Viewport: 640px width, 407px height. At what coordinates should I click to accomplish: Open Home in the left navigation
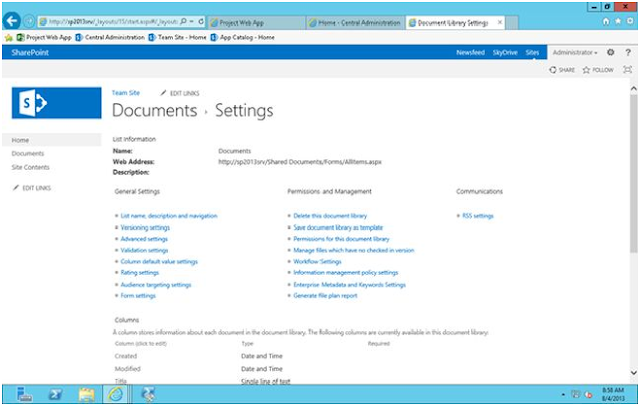20,140
